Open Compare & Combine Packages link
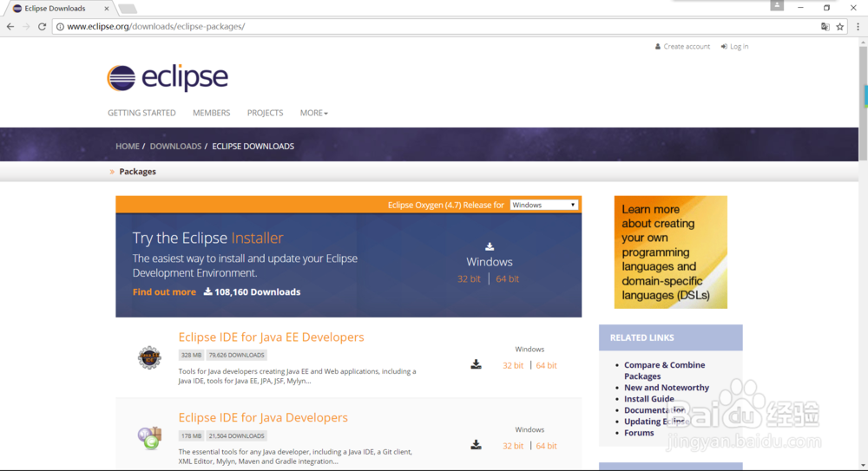 pos(664,370)
